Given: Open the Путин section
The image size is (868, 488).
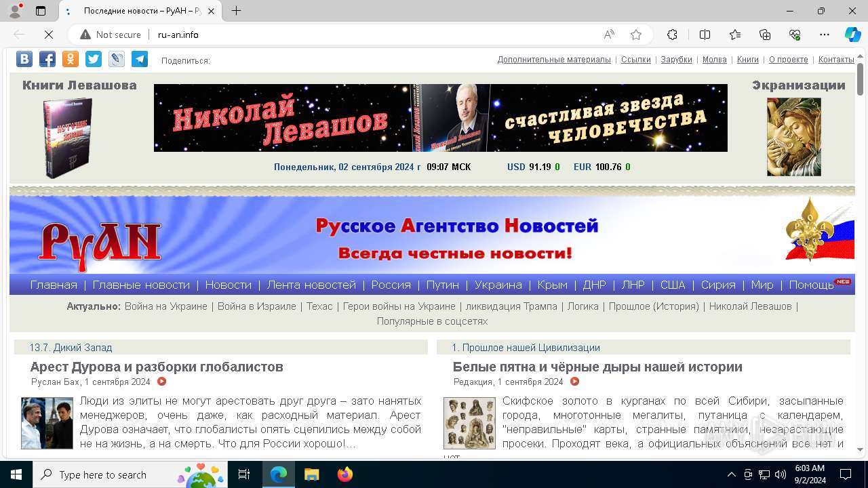Looking at the screenshot, I should 443,285.
